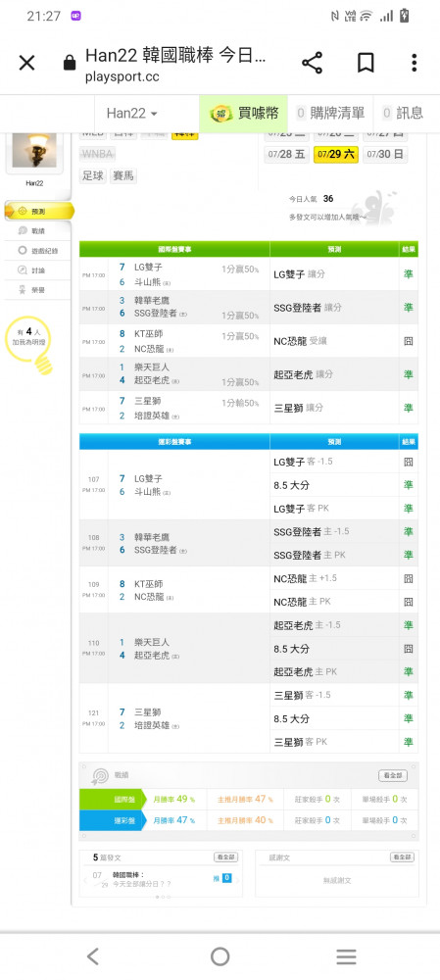Select date 07/29 六
The height and width of the screenshot is (980, 440).
click(x=335, y=155)
